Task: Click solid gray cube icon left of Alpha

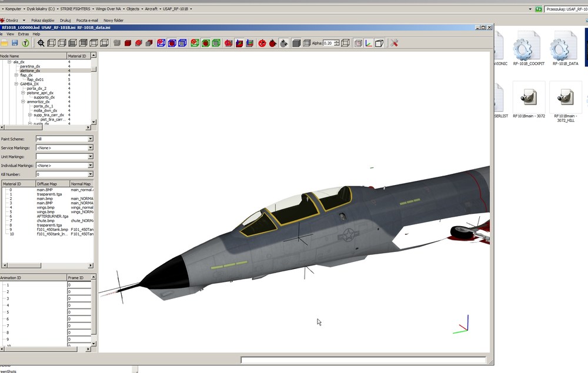Action: pyautogui.click(x=296, y=43)
